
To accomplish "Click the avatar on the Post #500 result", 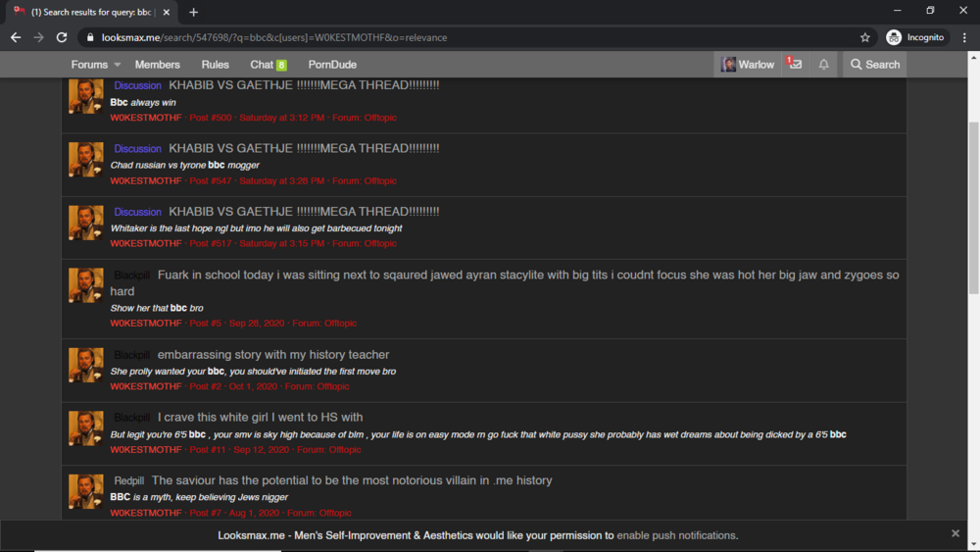I will (85, 96).
